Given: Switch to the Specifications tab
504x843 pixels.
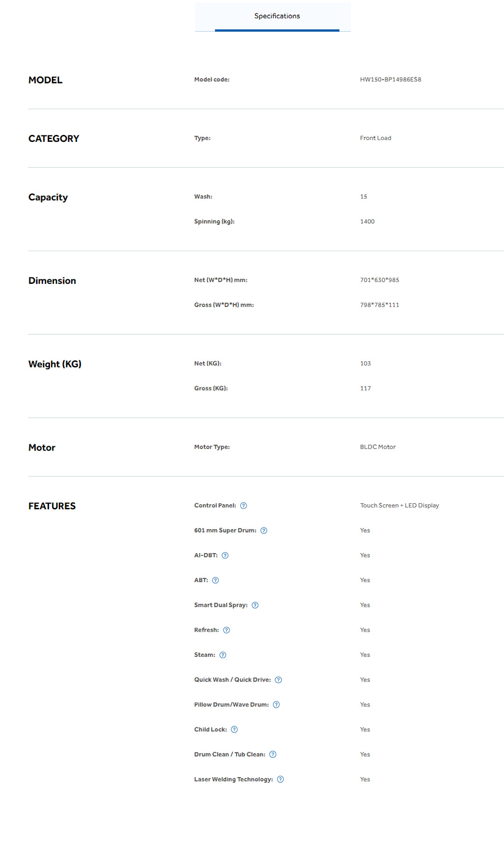Looking at the screenshot, I should (x=277, y=16).
